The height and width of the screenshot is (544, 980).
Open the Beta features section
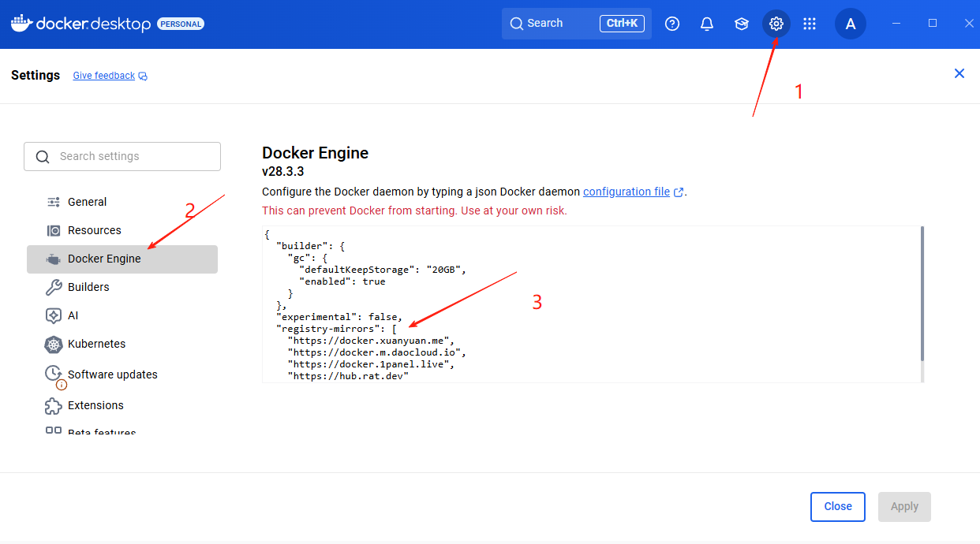(102, 430)
